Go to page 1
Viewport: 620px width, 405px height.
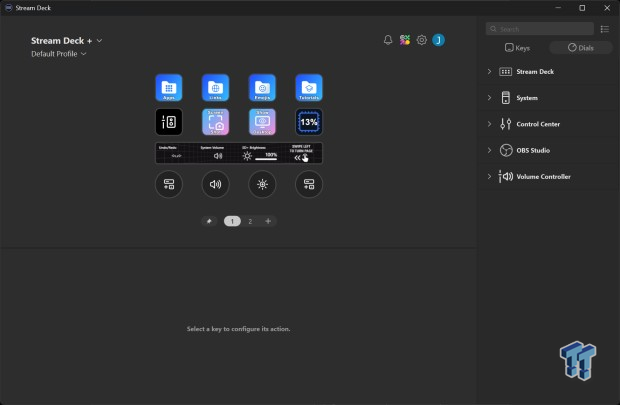(x=232, y=221)
